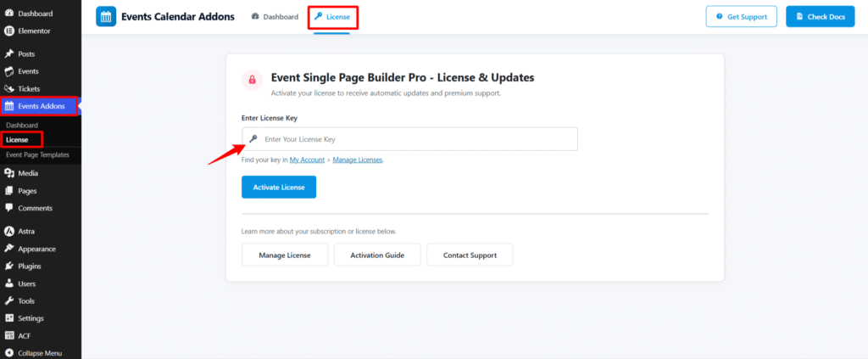Click the Media icon in sidebar

tap(8, 173)
